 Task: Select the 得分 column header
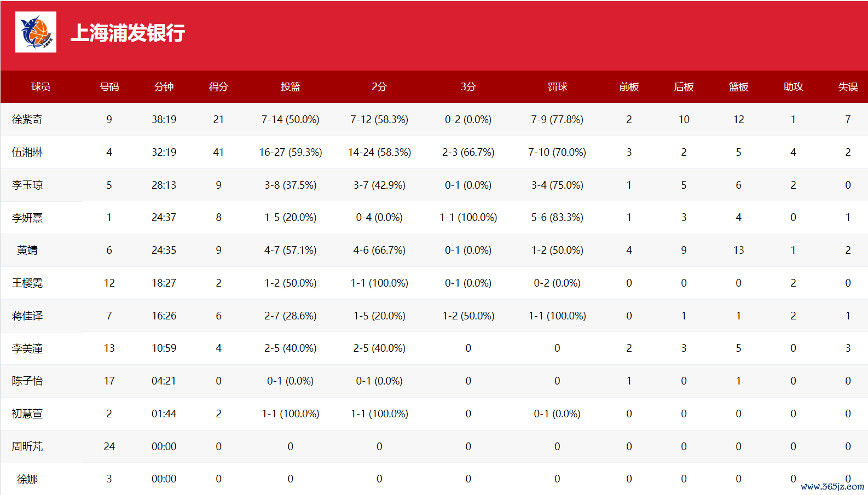[x=218, y=87]
